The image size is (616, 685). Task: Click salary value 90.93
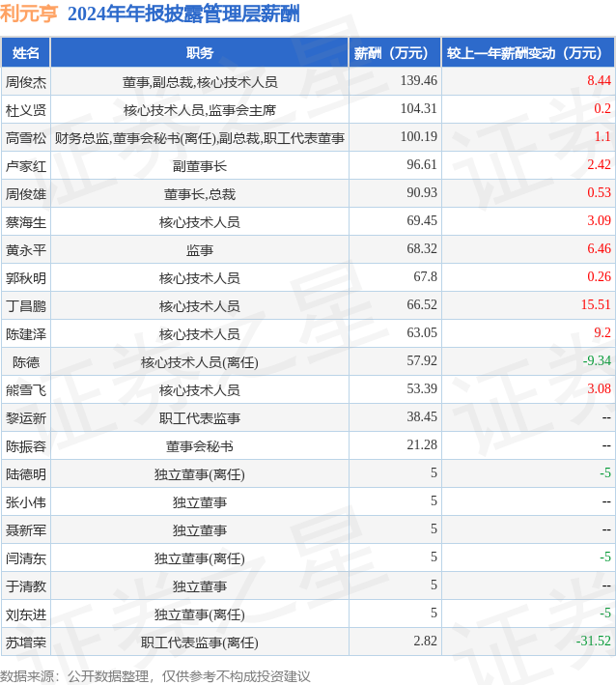coord(422,192)
